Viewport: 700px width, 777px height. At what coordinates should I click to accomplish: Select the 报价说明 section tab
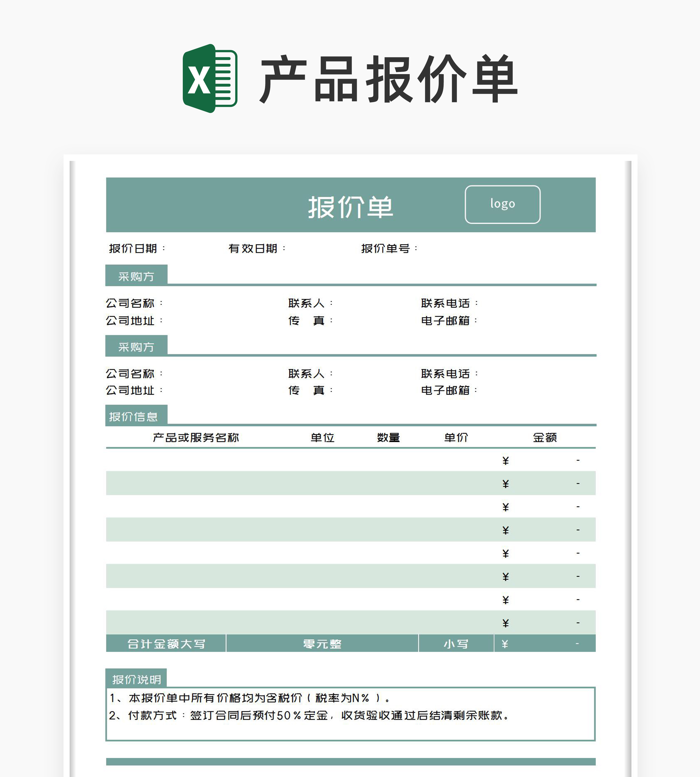(x=137, y=679)
